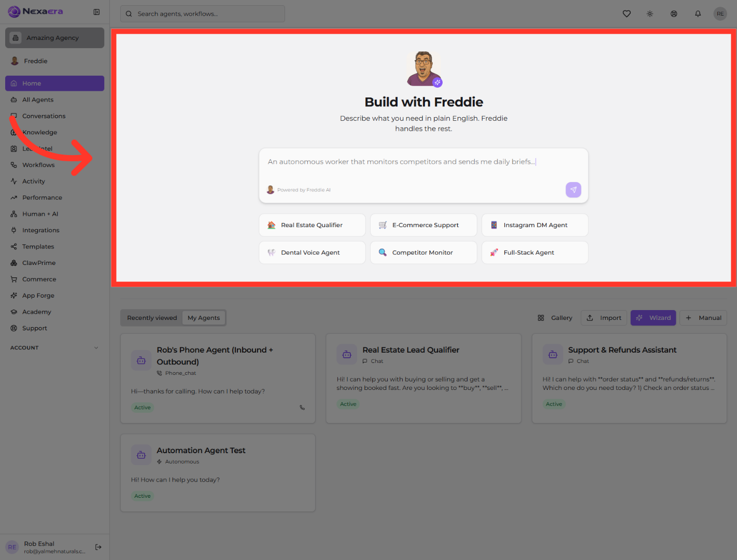Open App Forge section
Viewport: 737px width, 560px height.
55,296
